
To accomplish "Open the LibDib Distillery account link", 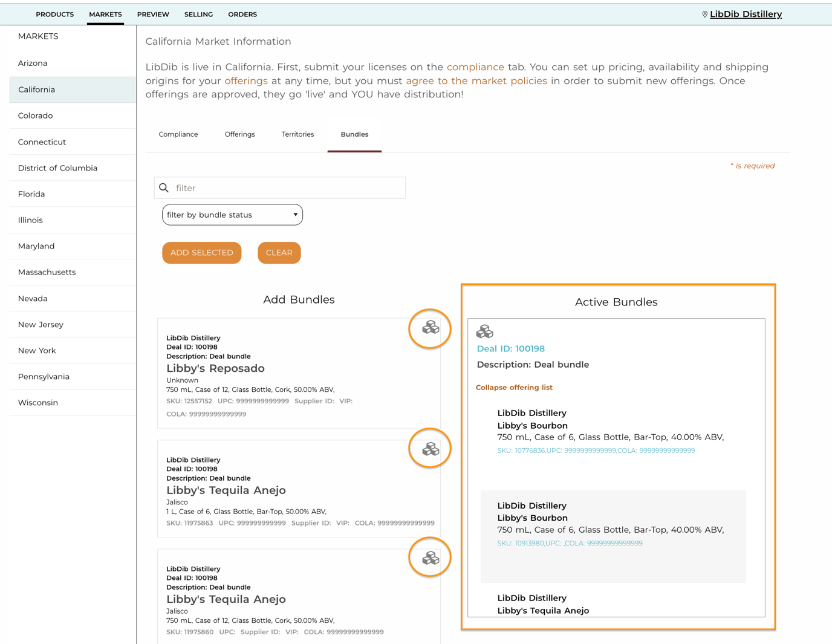I will pyautogui.click(x=746, y=15).
